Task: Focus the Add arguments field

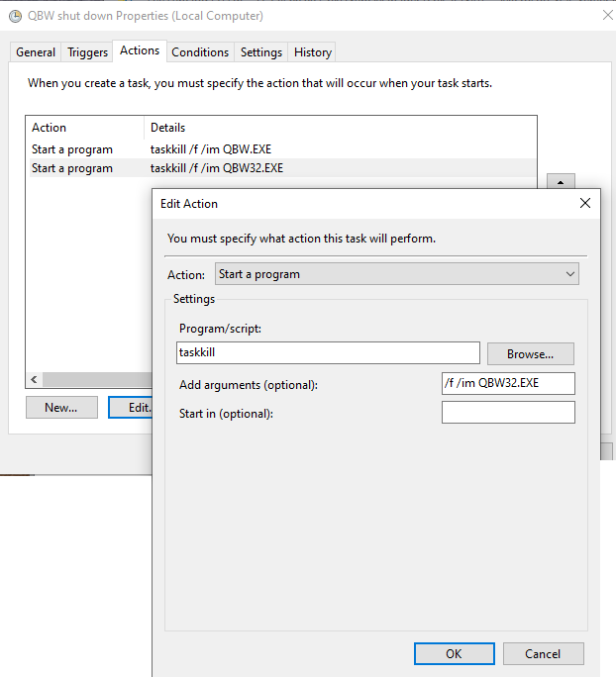Action: pos(508,384)
